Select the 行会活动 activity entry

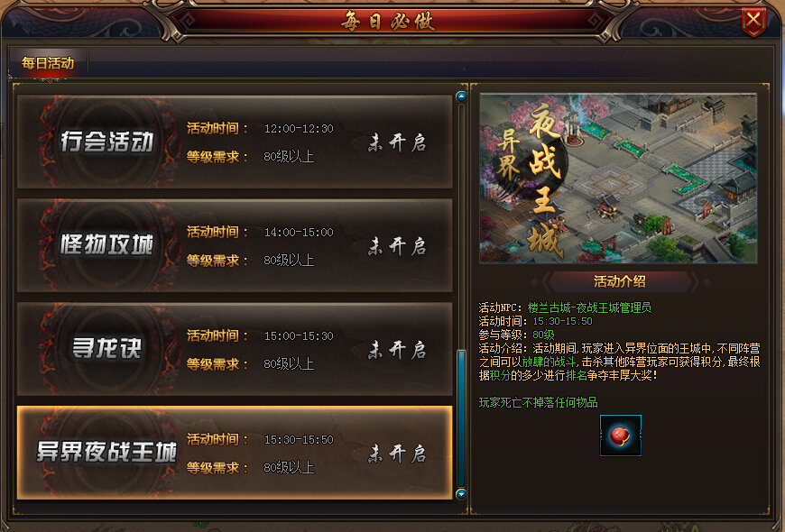click(235, 142)
